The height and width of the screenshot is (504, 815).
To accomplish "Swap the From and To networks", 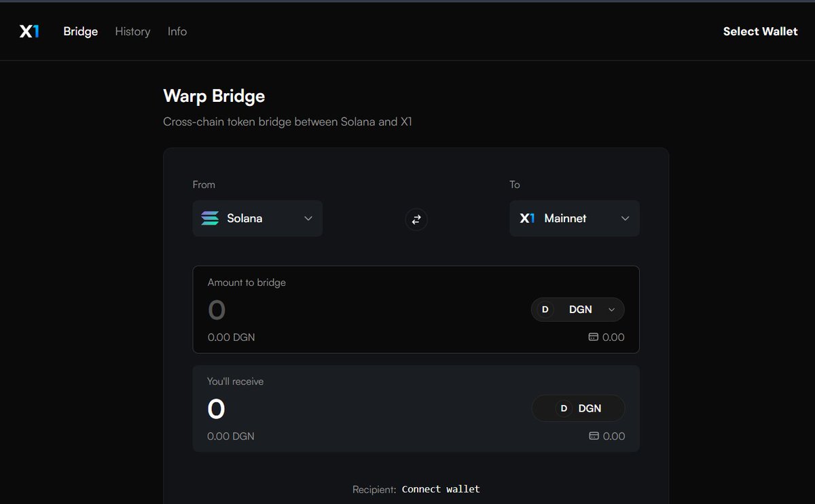I will point(416,219).
